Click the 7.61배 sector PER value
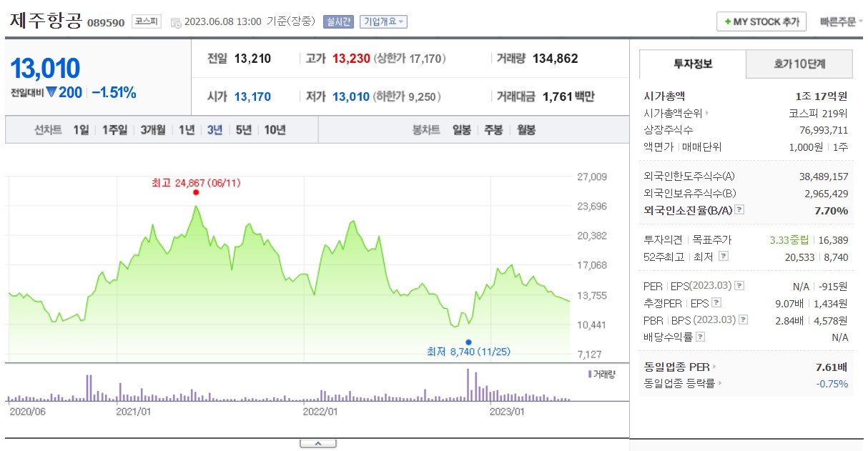 pos(832,367)
